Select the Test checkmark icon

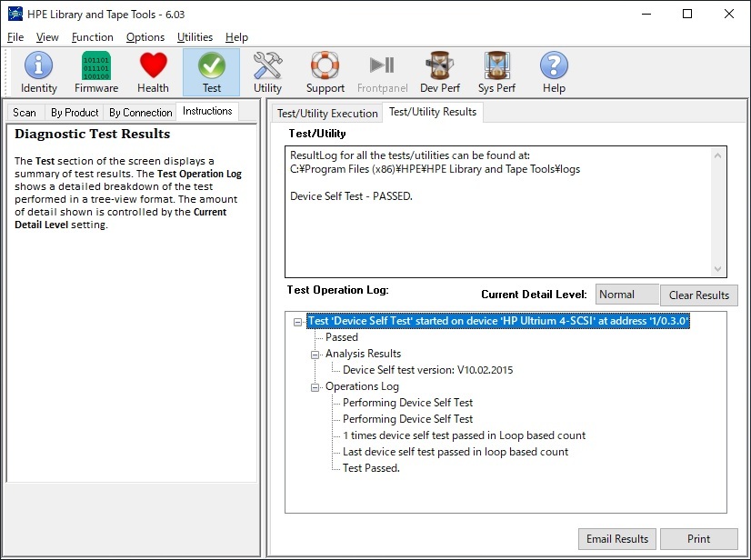[x=211, y=73]
